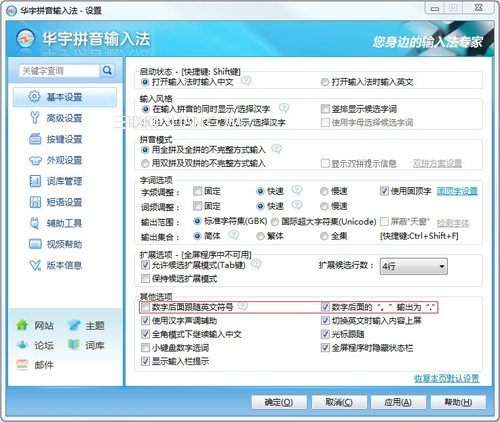
Task: Click help bubble beside 在输入拼音的同时显示
Action: point(284,108)
